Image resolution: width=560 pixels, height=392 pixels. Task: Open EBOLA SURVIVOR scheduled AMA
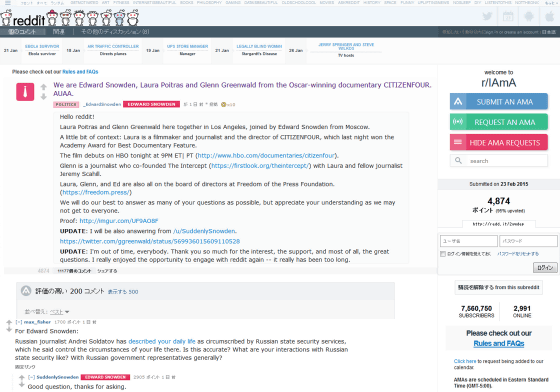coord(42,46)
